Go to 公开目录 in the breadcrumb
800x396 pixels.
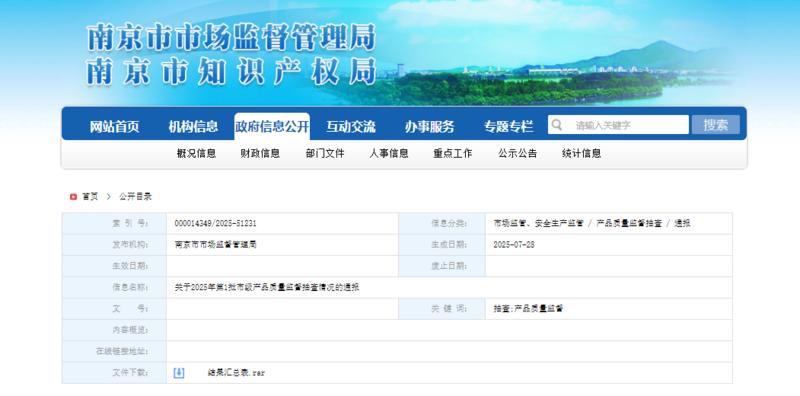pyautogui.click(x=135, y=196)
